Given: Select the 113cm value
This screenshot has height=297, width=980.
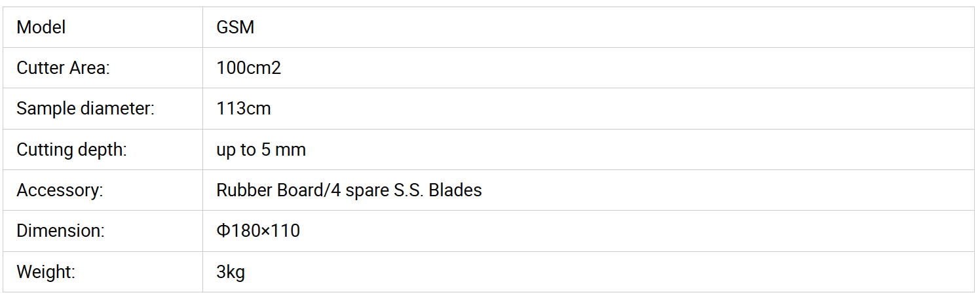Looking at the screenshot, I should click(x=243, y=109).
